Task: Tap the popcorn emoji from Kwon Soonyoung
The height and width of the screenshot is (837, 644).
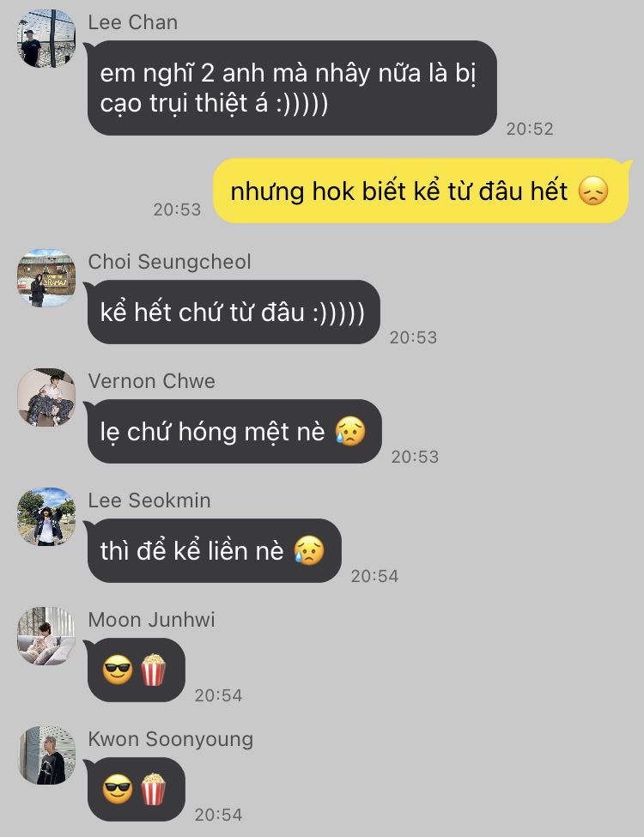Action: 153,789
